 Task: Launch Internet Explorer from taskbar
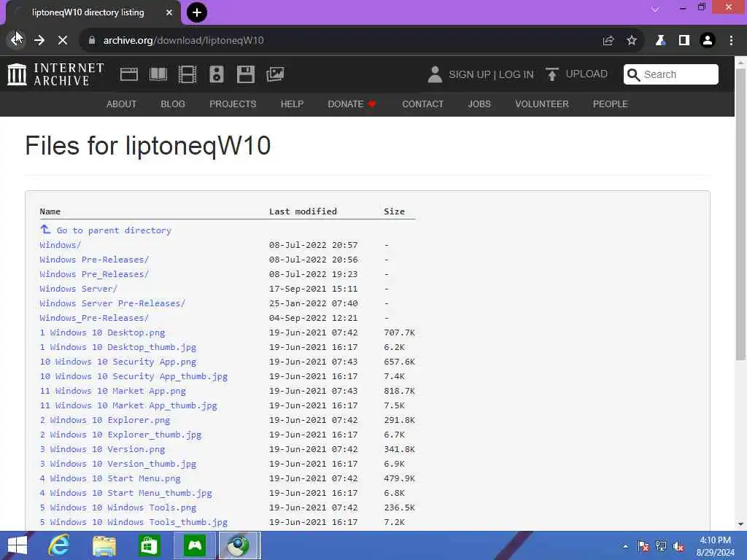pos(60,545)
